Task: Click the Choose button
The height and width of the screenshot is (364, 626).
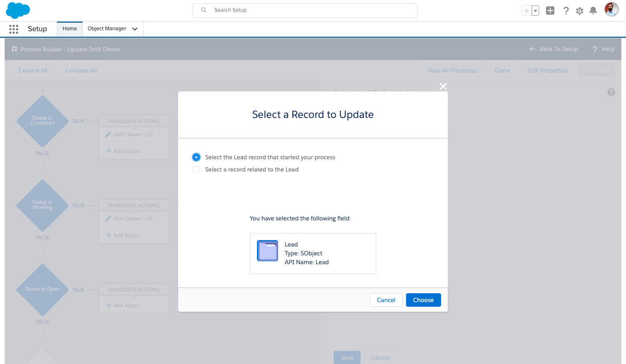Action: click(423, 300)
